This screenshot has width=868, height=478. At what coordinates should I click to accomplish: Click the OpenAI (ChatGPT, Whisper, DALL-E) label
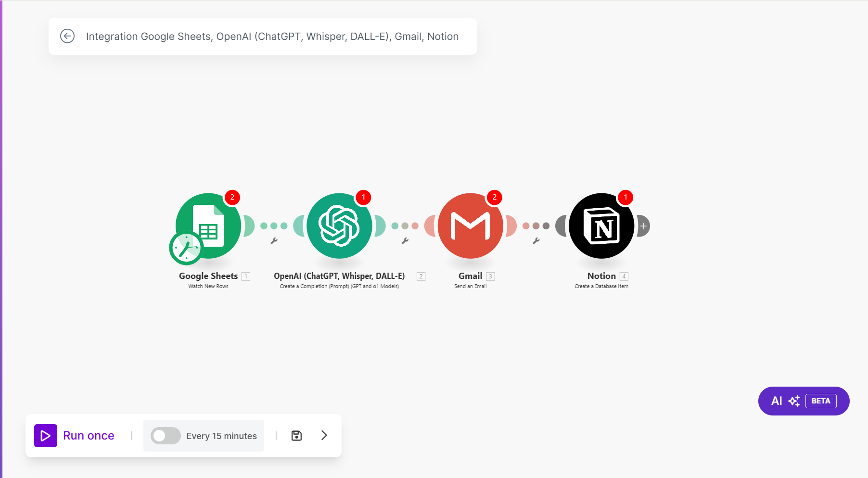click(339, 276)
